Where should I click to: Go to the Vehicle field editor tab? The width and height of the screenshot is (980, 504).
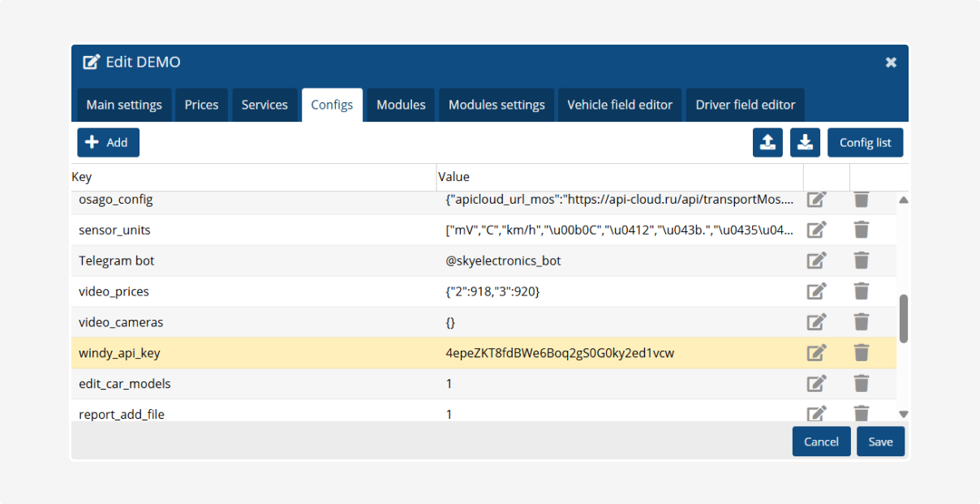click(620, 105)
